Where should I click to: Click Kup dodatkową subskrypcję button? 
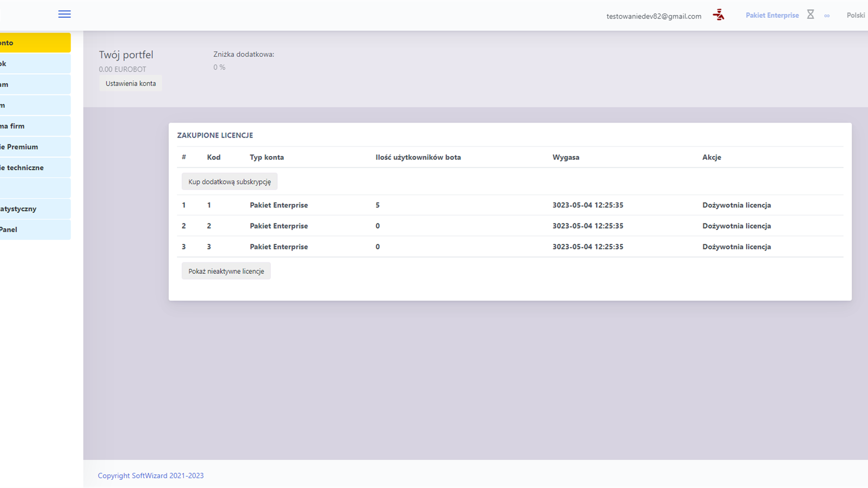point(229,182)
